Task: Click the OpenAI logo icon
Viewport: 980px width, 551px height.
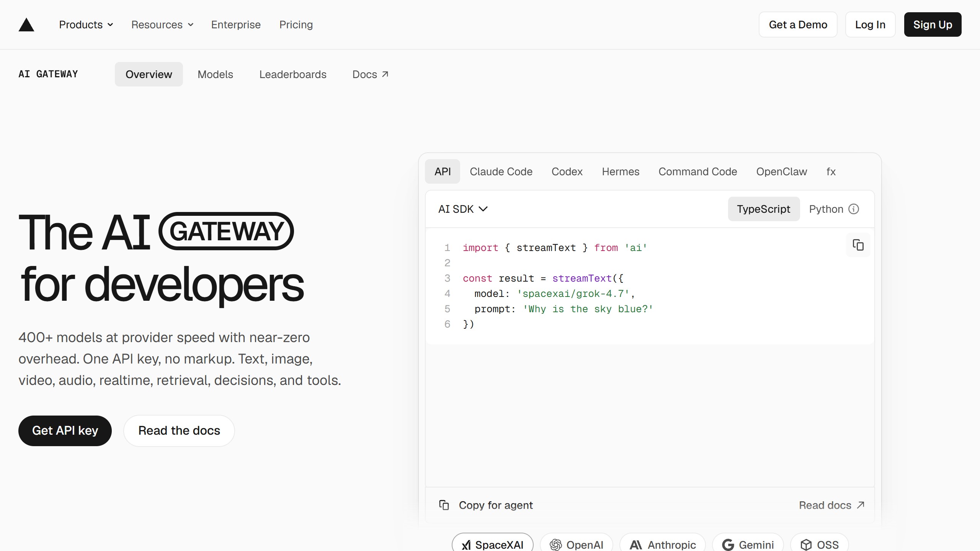Action: [x=555, y=545]
